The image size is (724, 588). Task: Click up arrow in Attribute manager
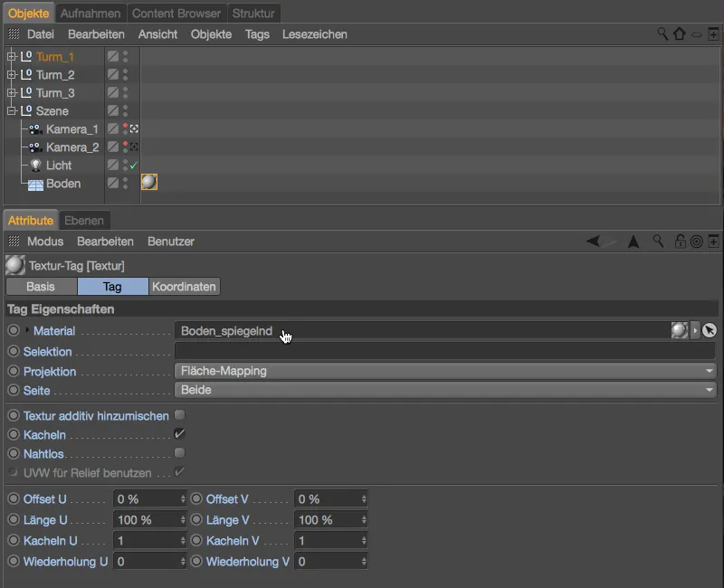click(x=633, y=242)
